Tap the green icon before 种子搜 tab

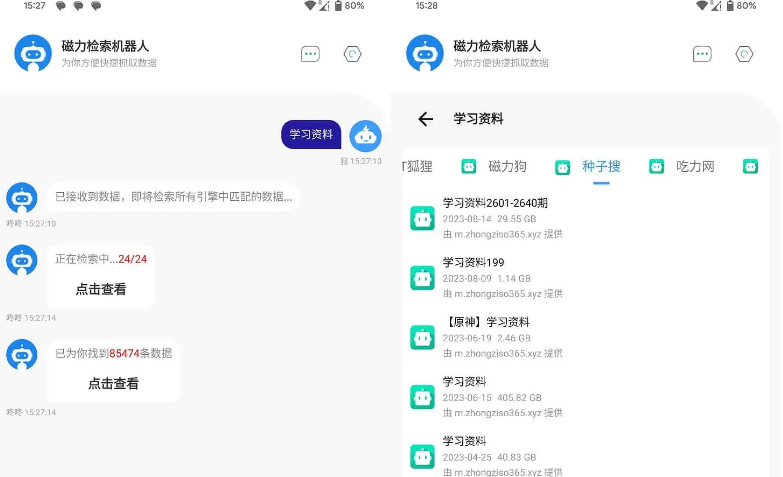click(563, 167)
